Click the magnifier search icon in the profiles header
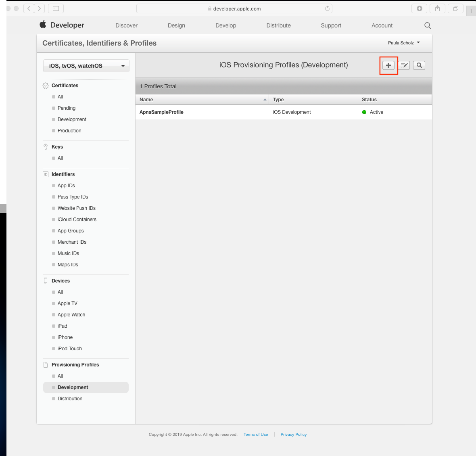Screen dimensions: 476x456 (419, 65)
